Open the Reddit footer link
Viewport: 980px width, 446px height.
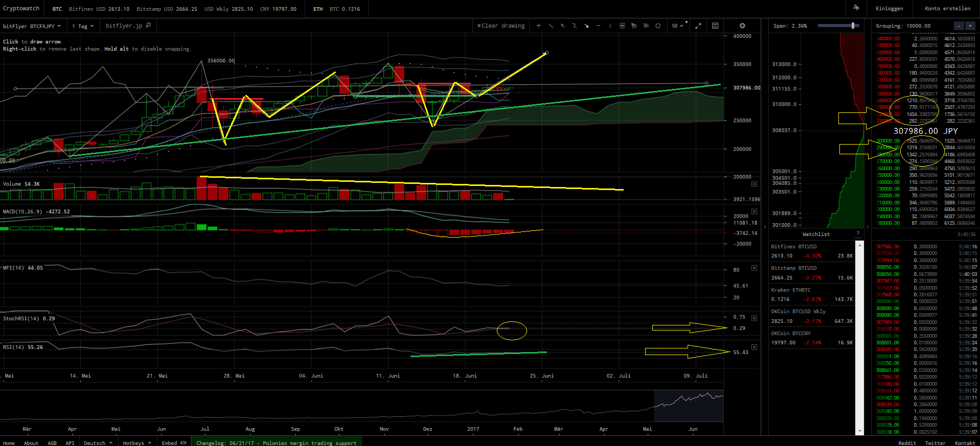pyautogui.click(x=907, y=443)
